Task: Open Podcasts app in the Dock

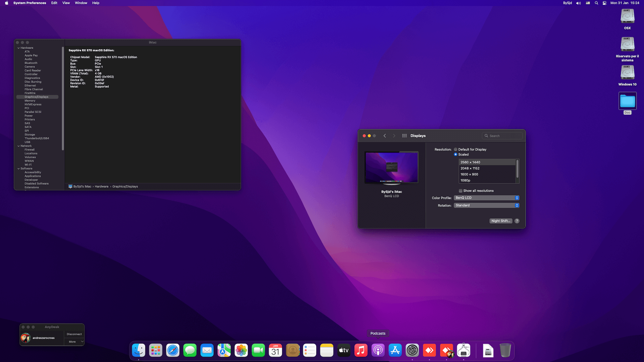Action: click(378, 351)
